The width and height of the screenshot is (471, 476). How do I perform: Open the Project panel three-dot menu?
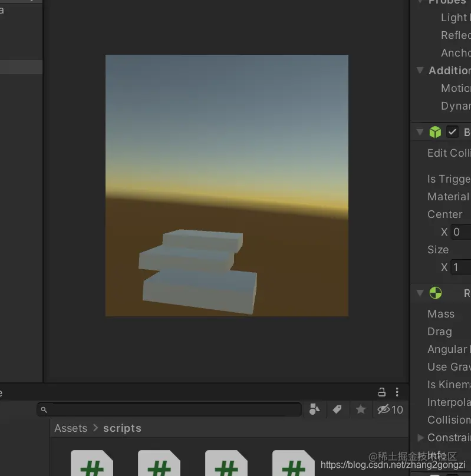coord(397,392)
